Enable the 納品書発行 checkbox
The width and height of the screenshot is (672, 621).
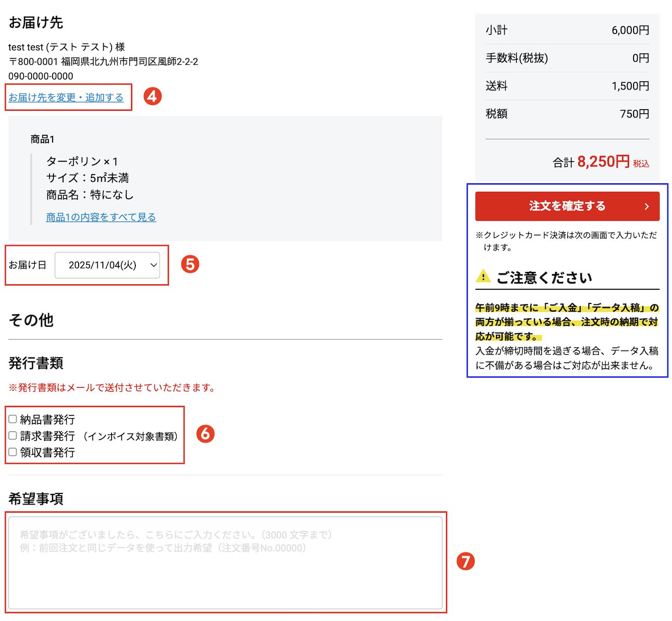(x=13, y=419)
